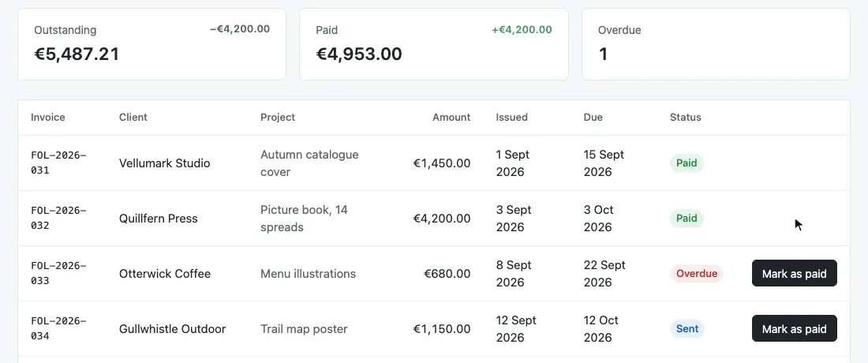Select the Due column header
Screen dimensions: 868x363
(x=593, y=118)
